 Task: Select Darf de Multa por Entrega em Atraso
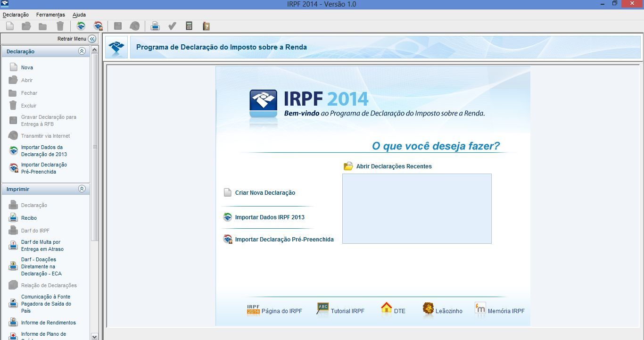coord(36,245)
